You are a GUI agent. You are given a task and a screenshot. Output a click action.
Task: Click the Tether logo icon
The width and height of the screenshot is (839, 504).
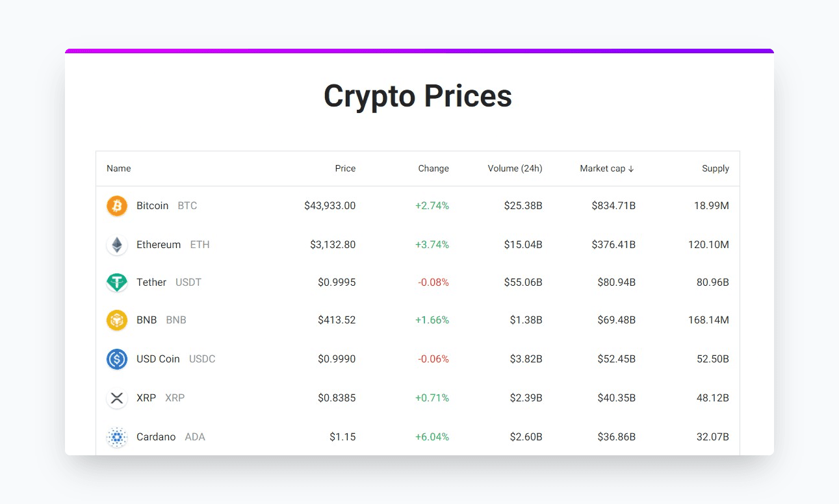pos(117,283)
